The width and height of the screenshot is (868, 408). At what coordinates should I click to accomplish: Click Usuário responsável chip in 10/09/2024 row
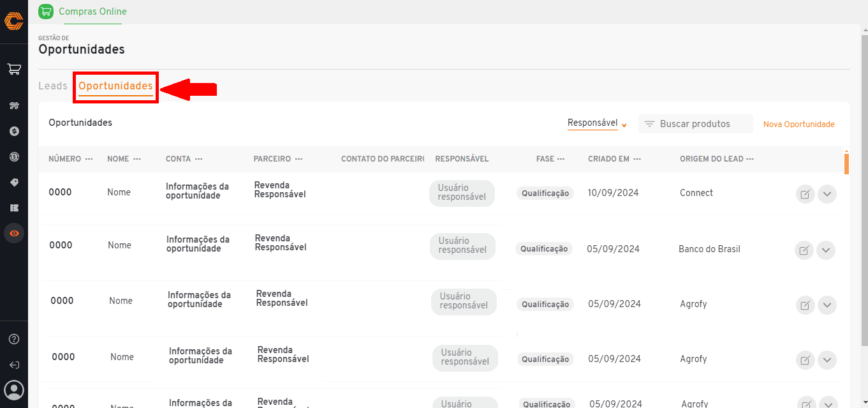click(x=462, y=192)
